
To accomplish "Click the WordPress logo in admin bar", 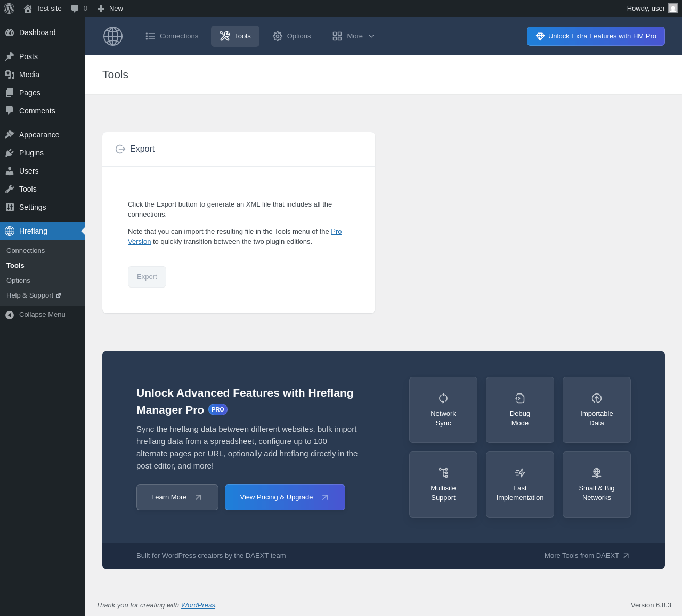I will pos(9,9).
